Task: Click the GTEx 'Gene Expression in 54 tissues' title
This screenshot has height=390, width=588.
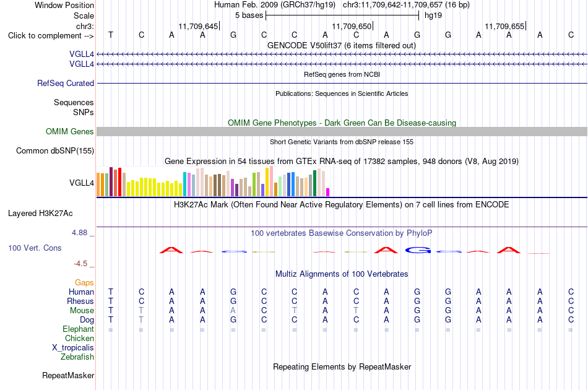Action: (x=342, y=161)
